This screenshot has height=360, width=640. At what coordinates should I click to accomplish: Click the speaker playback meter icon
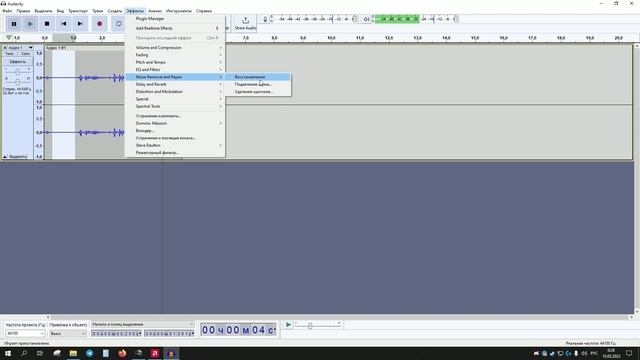367,19
